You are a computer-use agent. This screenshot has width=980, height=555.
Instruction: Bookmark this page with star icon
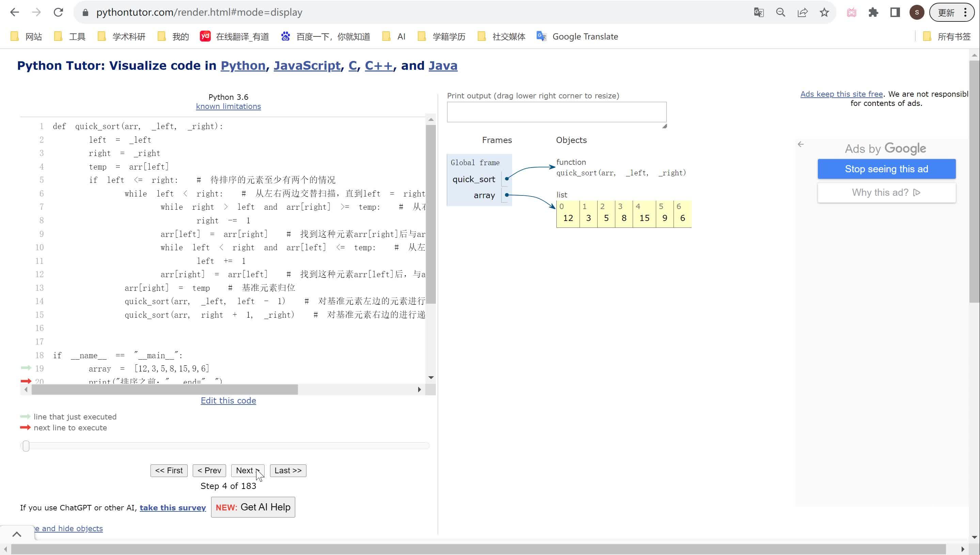pos(824,13)
